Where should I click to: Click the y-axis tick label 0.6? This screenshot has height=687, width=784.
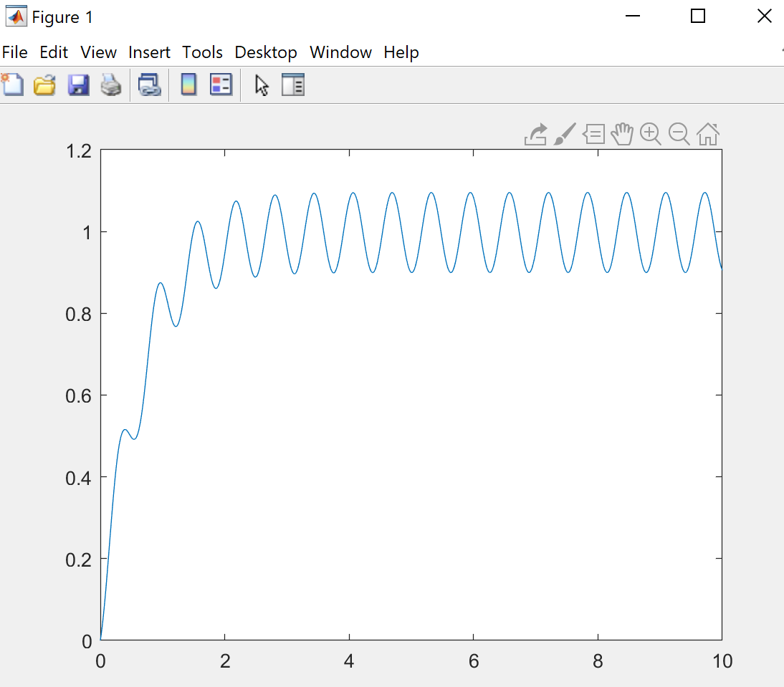79,396
